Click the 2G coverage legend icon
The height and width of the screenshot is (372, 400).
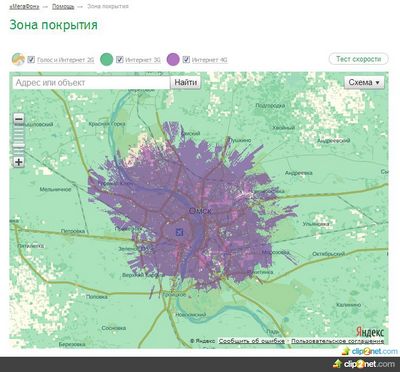18,59
